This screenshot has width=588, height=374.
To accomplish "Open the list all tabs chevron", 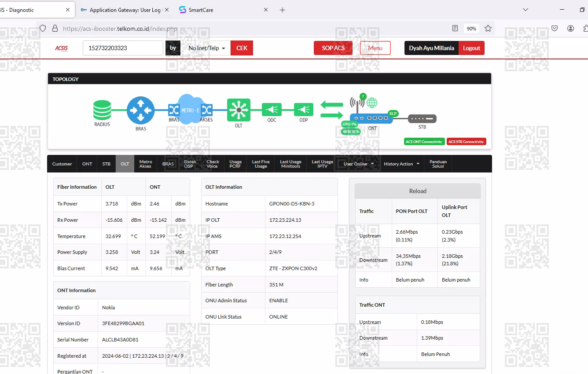I will [526, 10].
